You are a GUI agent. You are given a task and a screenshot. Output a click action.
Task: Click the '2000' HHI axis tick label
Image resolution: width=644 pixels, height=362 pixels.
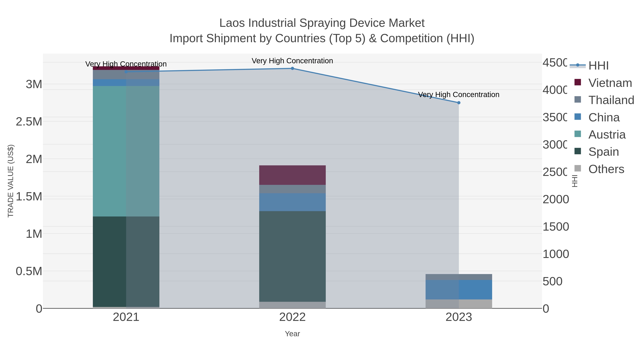(556, 199)
